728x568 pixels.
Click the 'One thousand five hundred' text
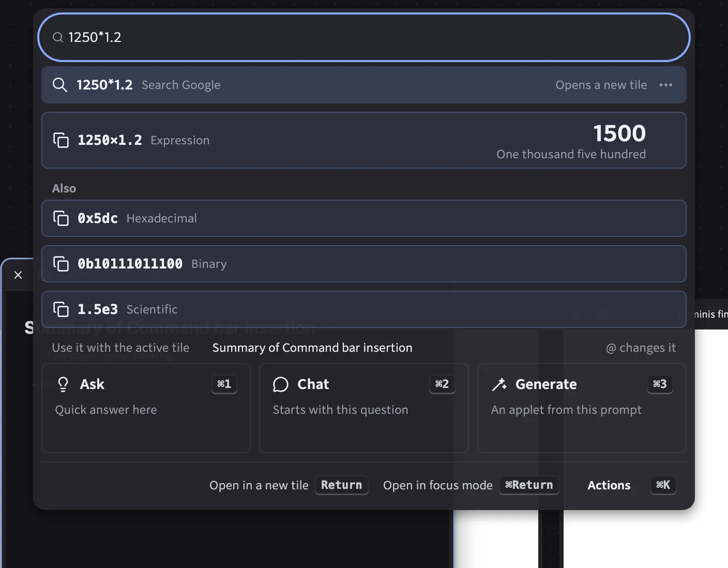tap(571, 154)
